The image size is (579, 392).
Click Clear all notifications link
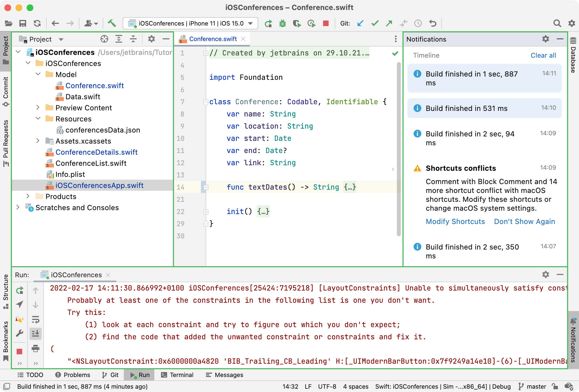point(543,55)
